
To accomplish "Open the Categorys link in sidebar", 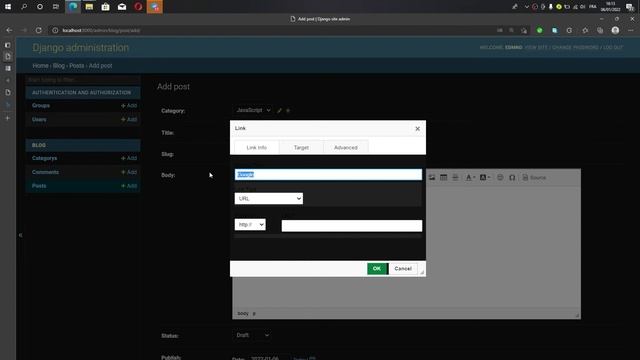I will [x=44, y=158].
